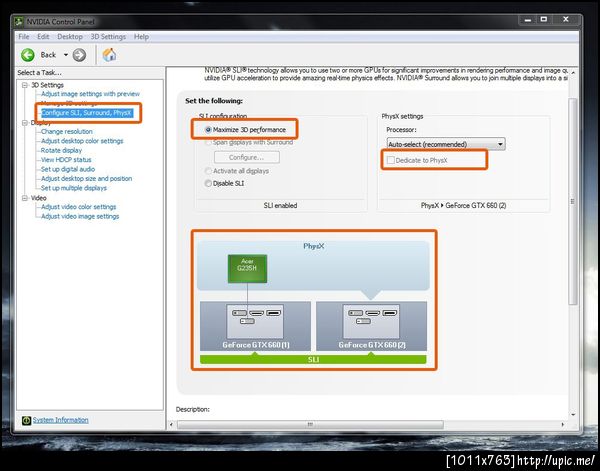Click the GeForce GTX 660 (1) card diagram
Screen dimensions: 600x471
pyautogui.click(x=255, y=326)
